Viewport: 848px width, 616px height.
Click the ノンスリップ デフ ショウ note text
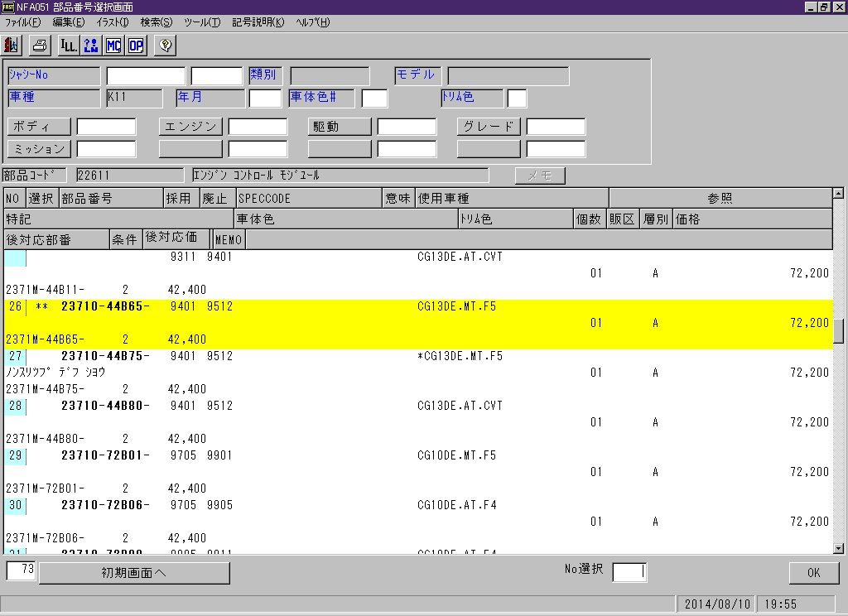[55, 373]
